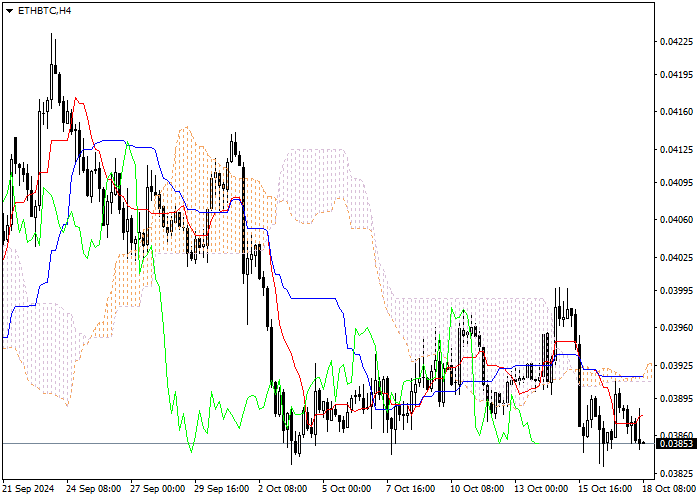Viewport: 700px width, 500px height.
Task: Open the chart menu triangle beside ETHBTC,H4
Action: click(9, 11)
